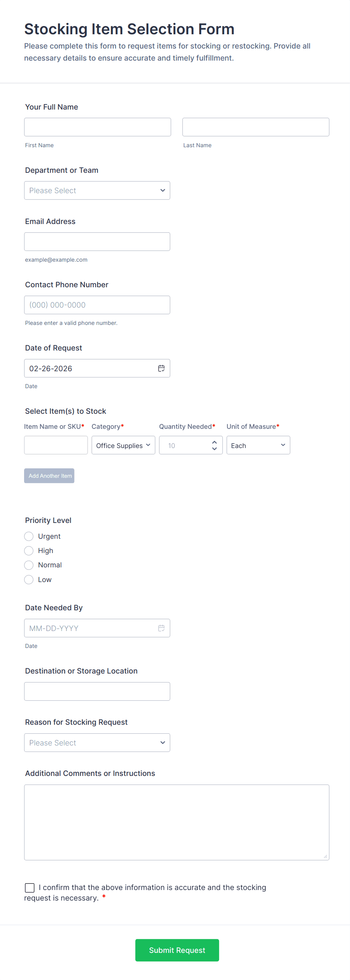Expand the Reason for Stocking Request dropdown
This screenshot has width=350, height=980.
point(97,742)
